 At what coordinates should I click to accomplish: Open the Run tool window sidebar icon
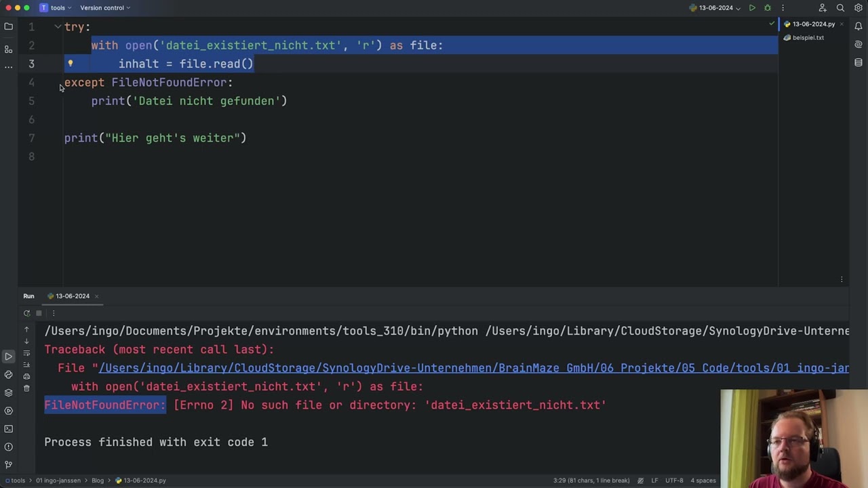coord(8,357)
